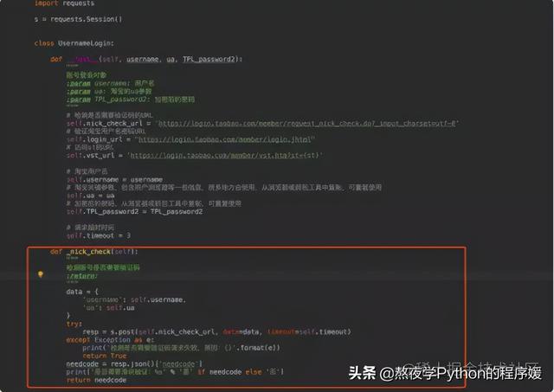Click the _nick_check method definition
Image resolution: width=554 pixels, height=392 pixels.
(x=94, y=252)
